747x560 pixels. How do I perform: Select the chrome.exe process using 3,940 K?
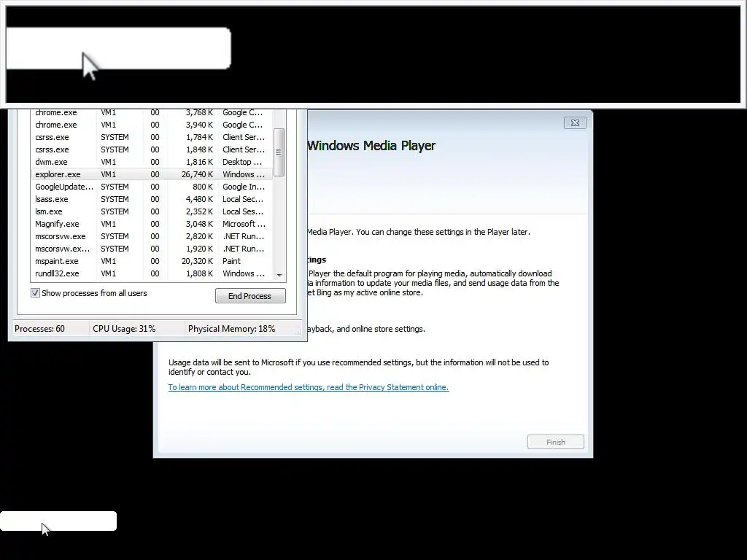click(x=152, y=125)
